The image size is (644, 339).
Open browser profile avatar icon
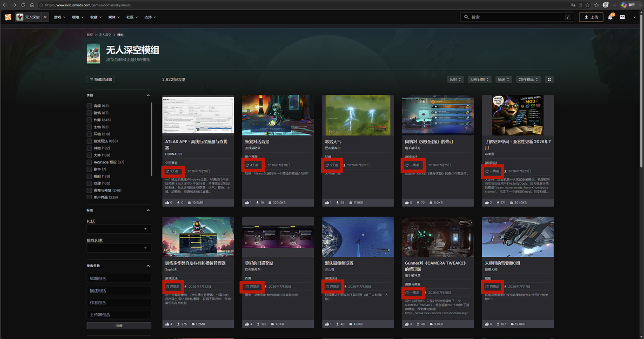click(606, 5)
